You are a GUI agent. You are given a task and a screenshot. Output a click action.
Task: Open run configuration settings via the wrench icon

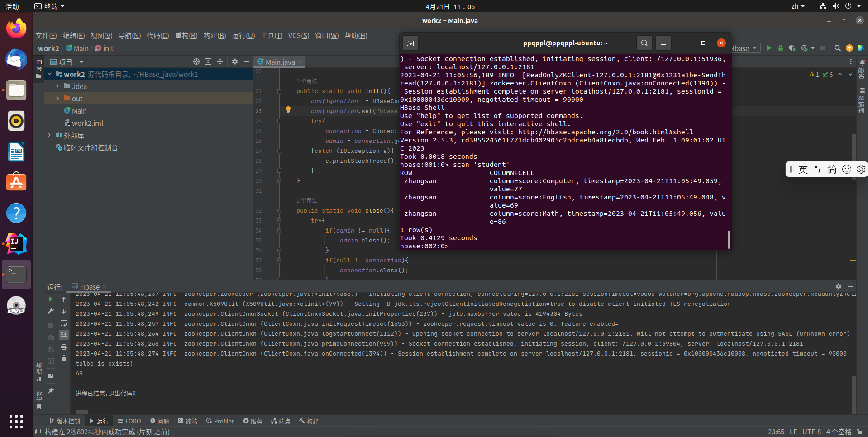point(51,311)
